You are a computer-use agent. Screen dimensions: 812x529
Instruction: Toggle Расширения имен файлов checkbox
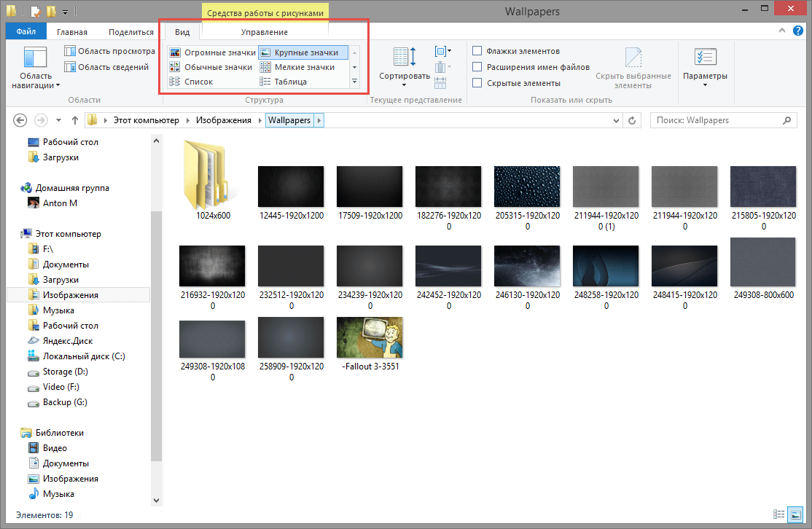477,67
